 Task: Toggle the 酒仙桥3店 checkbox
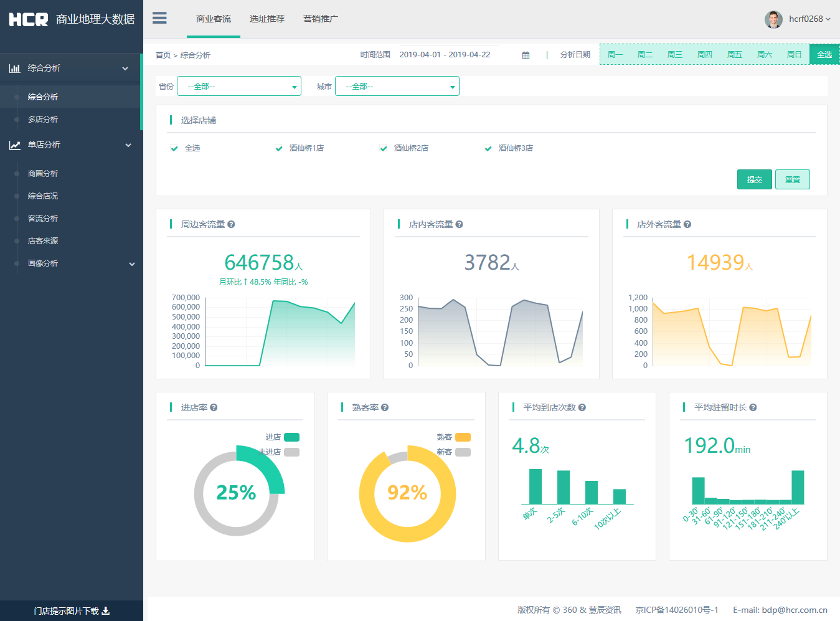[488, 148]
